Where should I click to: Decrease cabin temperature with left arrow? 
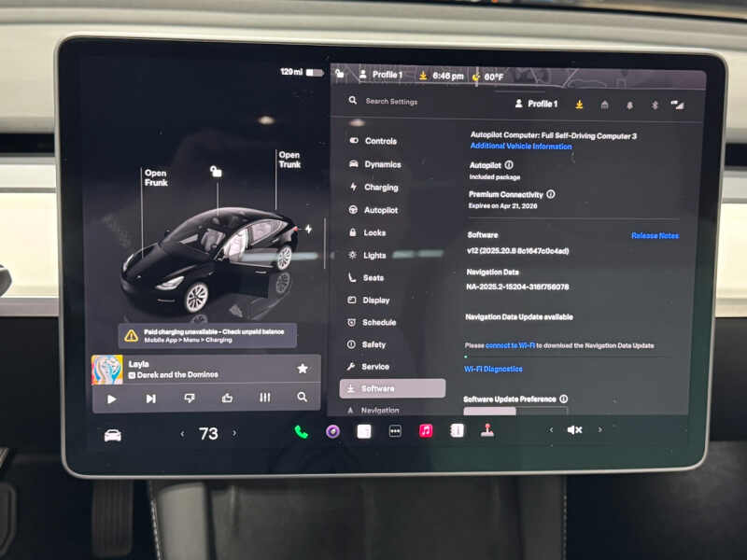(x=182, y=434)
